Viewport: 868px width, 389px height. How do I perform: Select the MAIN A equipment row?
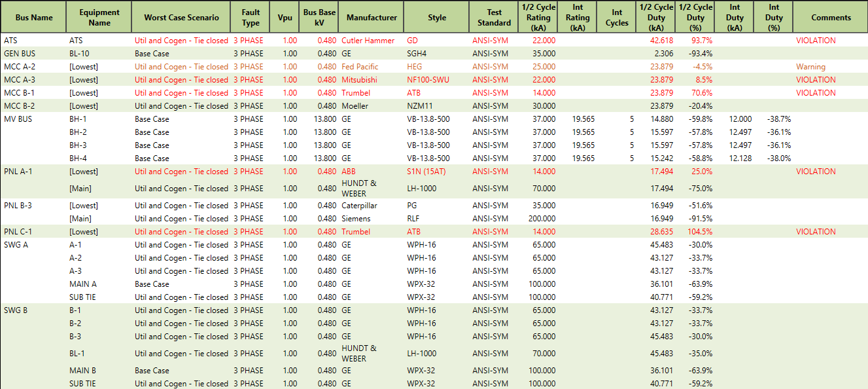pos(82,284)
